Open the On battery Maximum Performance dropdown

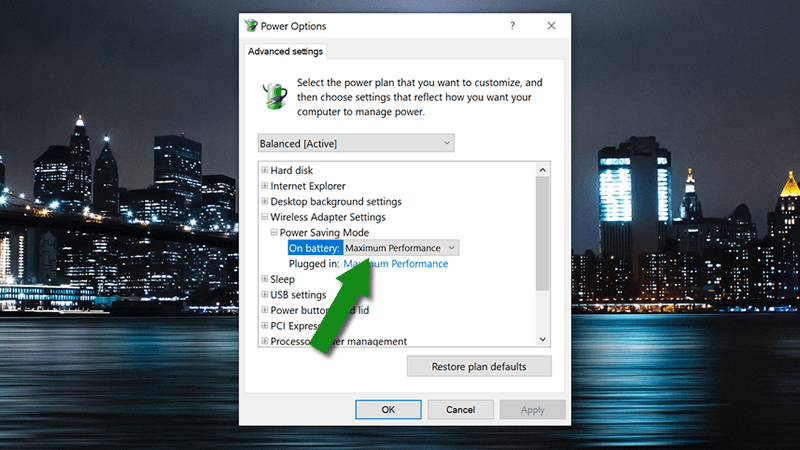(x=401, y=248)
